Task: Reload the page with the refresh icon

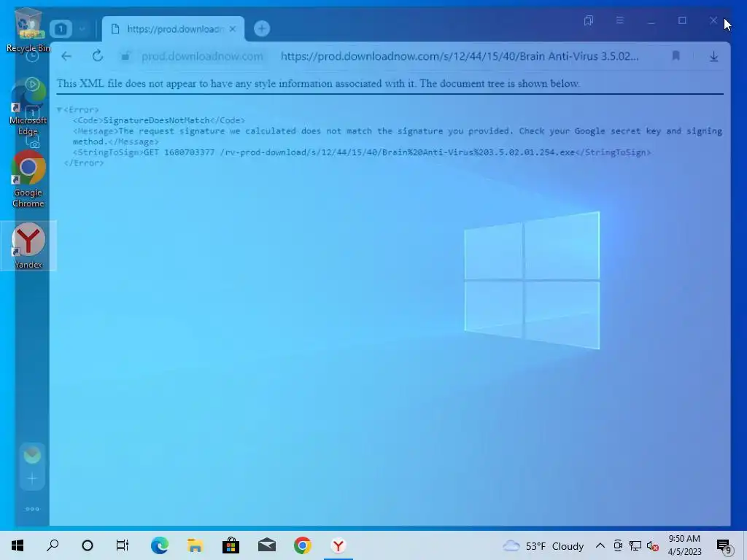Action: coord(98,56)
